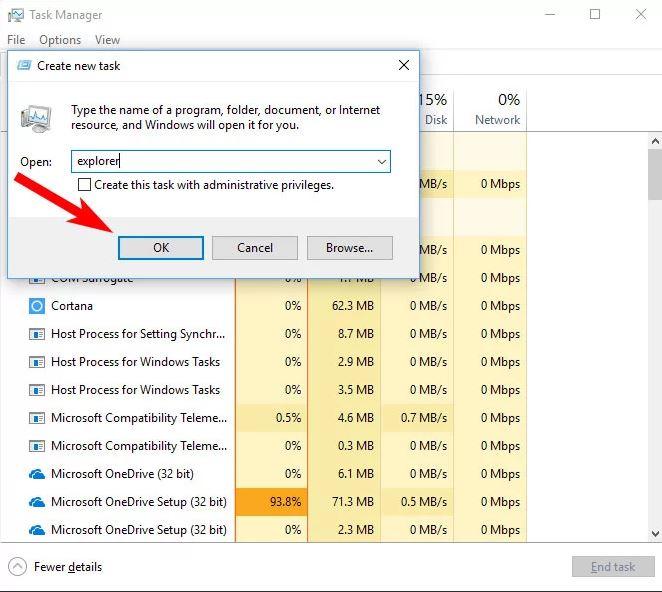
Task: Click the 0.3 MB memory value
Action: 355,446
